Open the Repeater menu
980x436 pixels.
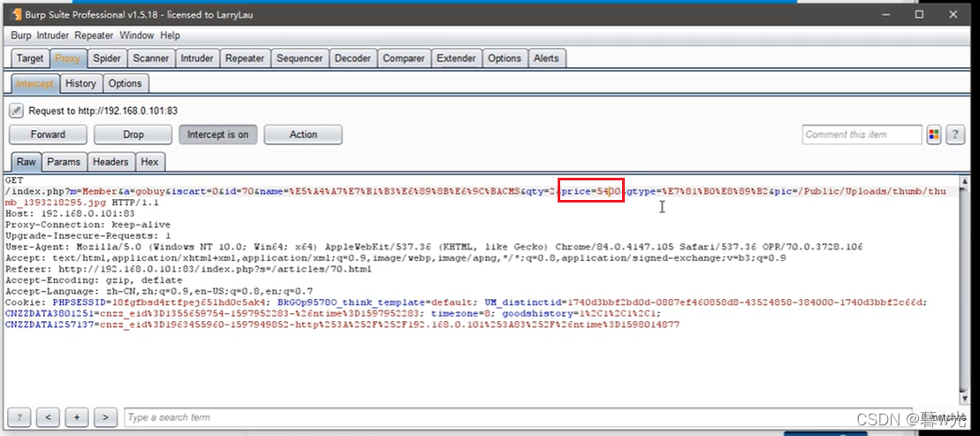[x=95, y=35]
